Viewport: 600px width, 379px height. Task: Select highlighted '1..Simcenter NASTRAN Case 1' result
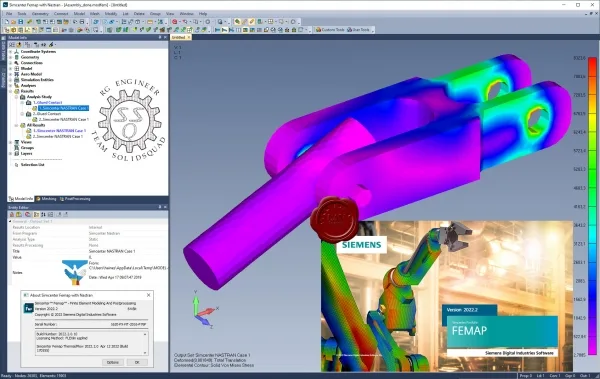64,108
